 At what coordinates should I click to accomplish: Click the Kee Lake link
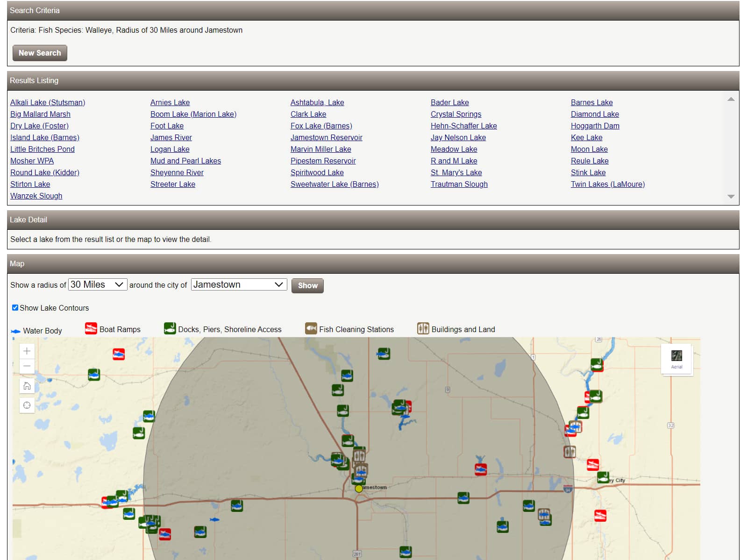(586, 137)
